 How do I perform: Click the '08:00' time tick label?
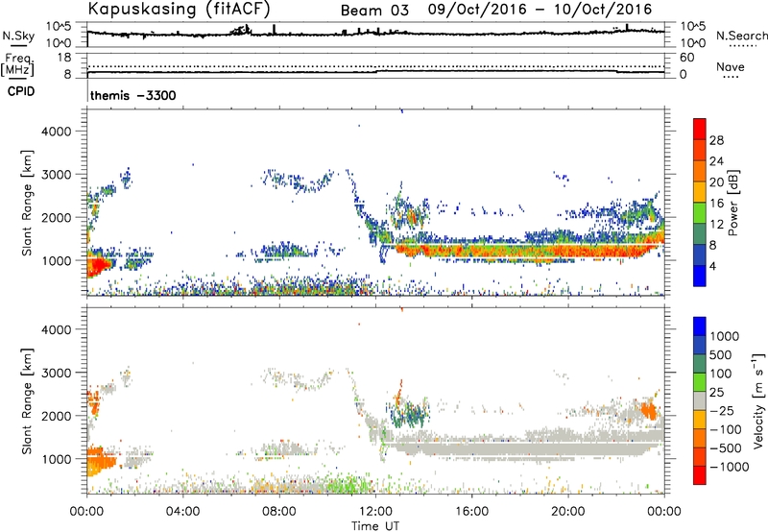279,512
